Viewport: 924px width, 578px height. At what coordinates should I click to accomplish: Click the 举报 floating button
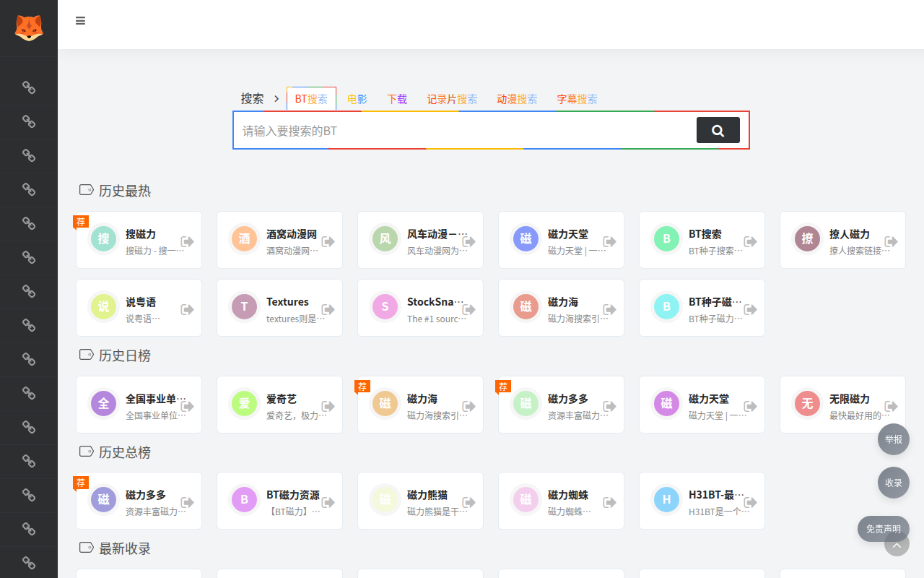click(894, 439)
